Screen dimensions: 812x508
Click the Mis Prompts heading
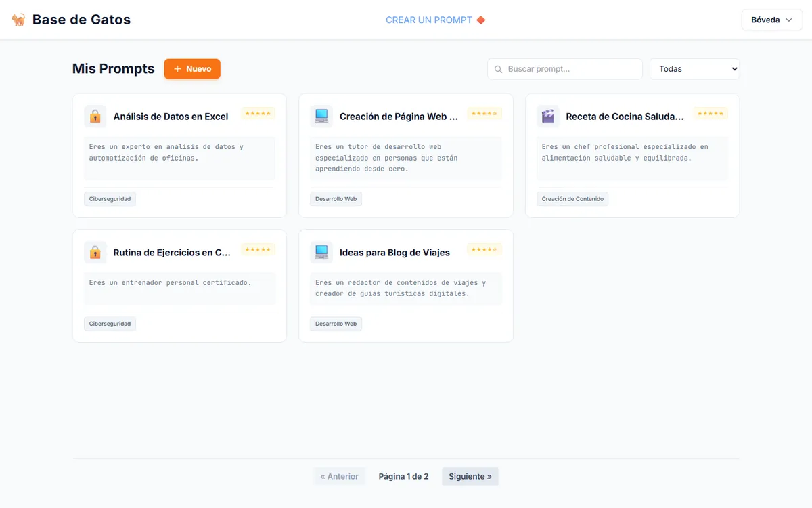tap(114, 68)
